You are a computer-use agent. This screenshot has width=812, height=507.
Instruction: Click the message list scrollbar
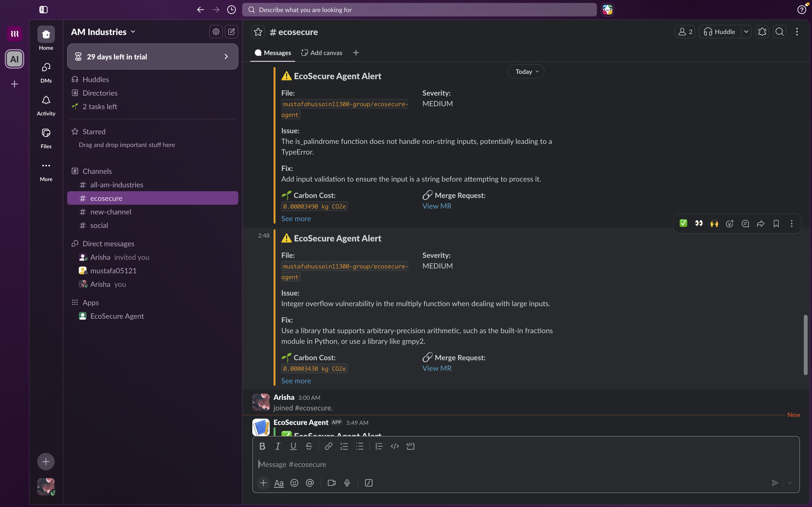click(805, 345)
